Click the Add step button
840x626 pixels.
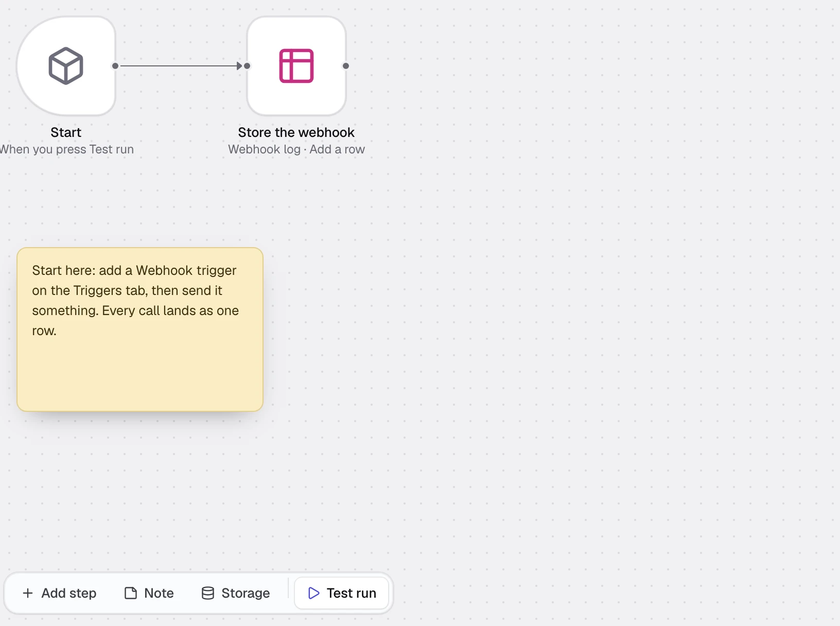click(60, 593)
